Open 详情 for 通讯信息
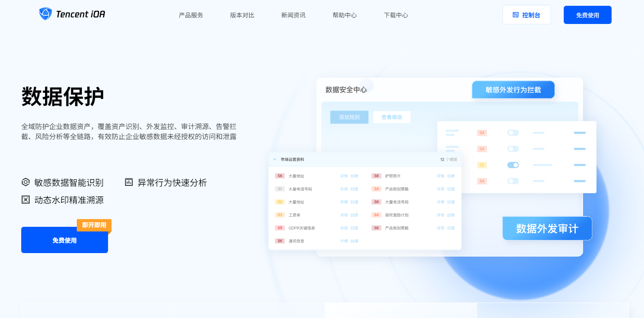The height and width of the screenshot is (318, 644). [344, 241]
